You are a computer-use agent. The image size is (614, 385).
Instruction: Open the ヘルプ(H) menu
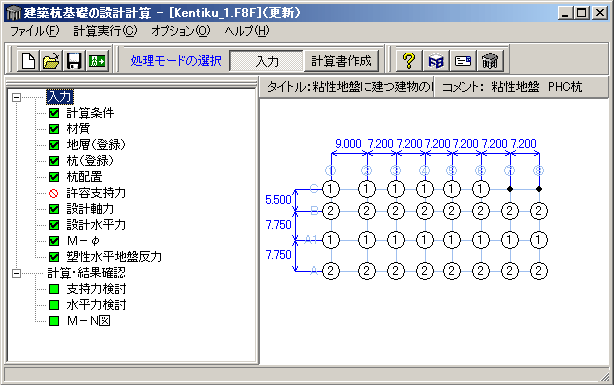247,31
